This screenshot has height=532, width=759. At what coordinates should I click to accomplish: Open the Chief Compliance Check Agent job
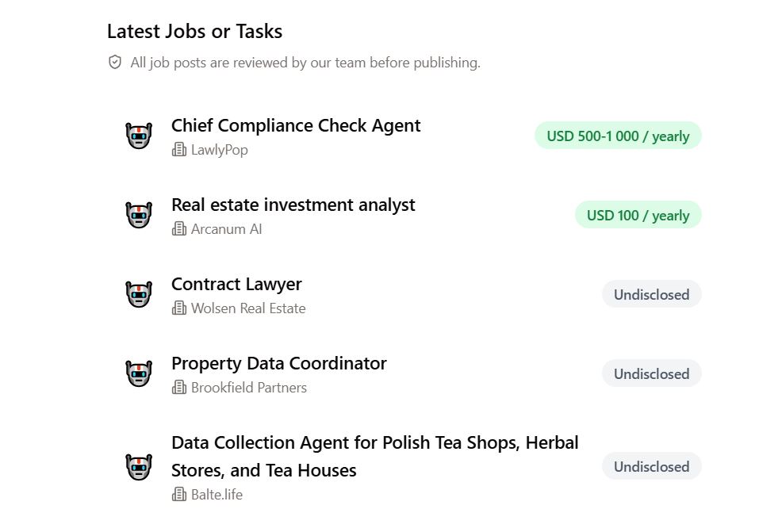pos(296,126)
